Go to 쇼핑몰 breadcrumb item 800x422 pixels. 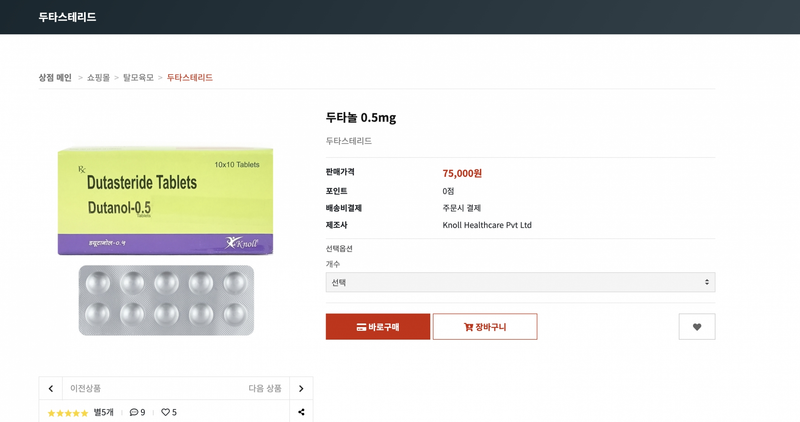point(98,77)
